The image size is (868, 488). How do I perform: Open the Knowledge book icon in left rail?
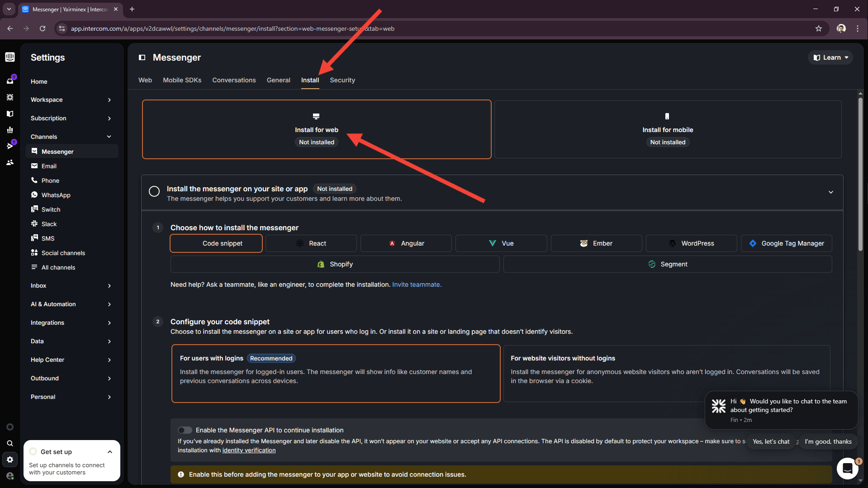tap(10, 114)
